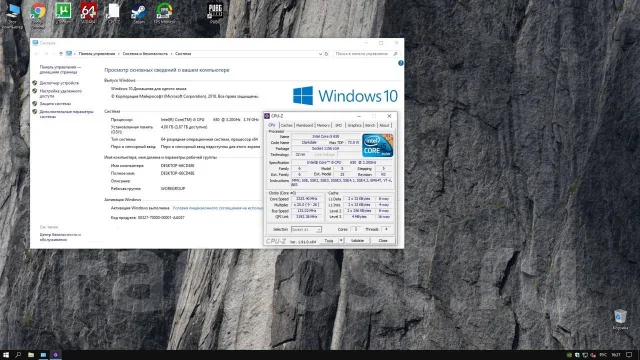The height and width of the screenshot is (360, 640).
Task: Open System protection sidebar link
Action: pos(55,104)
